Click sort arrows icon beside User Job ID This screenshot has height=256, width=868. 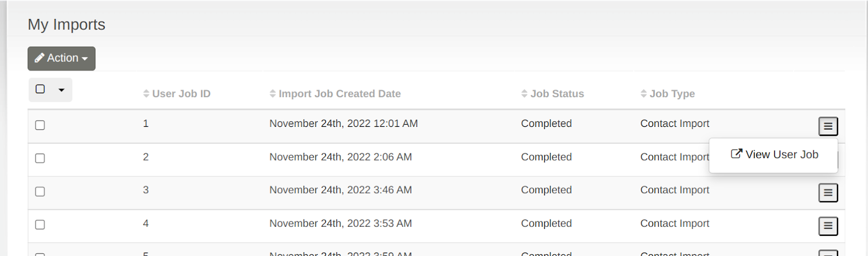coord(146,94)
